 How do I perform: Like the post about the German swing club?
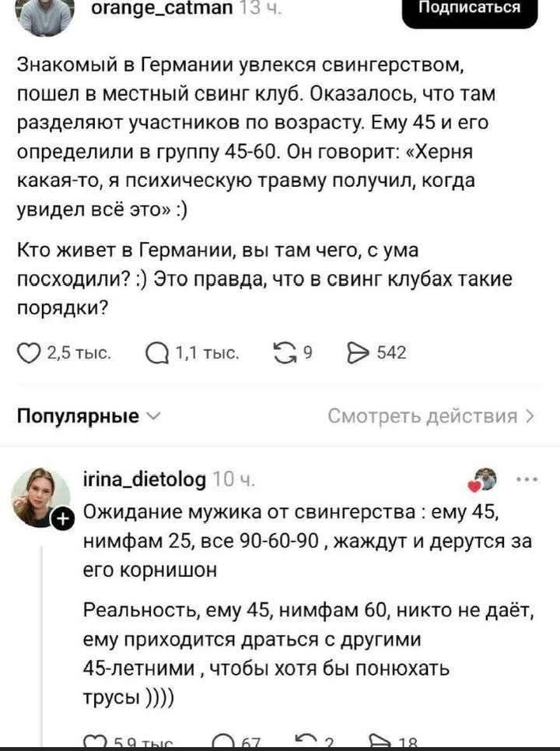coord(27,352)
